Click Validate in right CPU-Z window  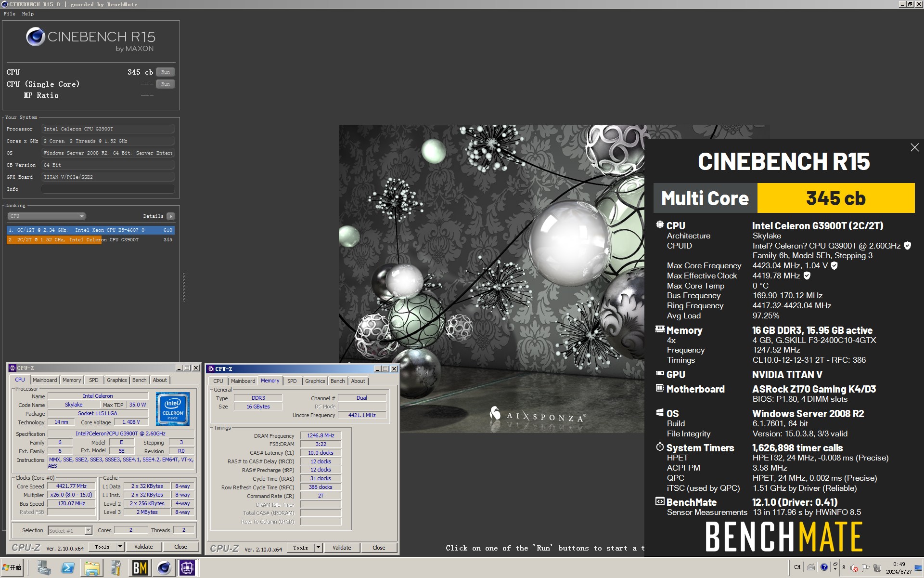click(342, 548)
